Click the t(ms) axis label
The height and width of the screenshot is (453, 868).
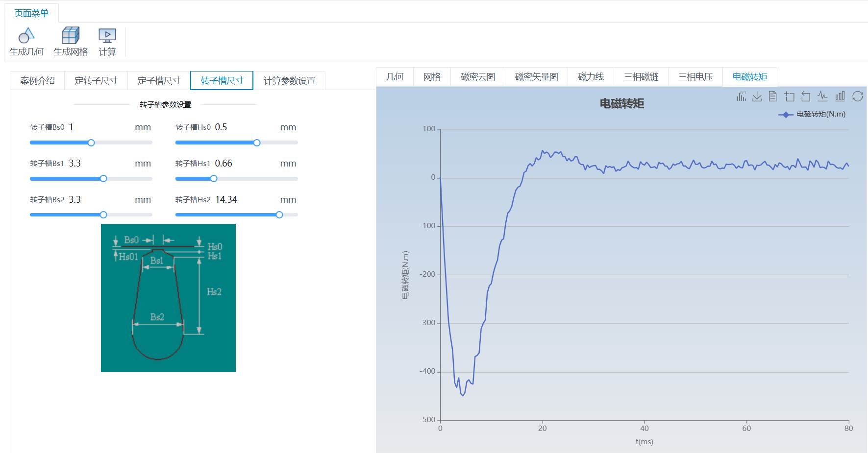pos(645,442)
